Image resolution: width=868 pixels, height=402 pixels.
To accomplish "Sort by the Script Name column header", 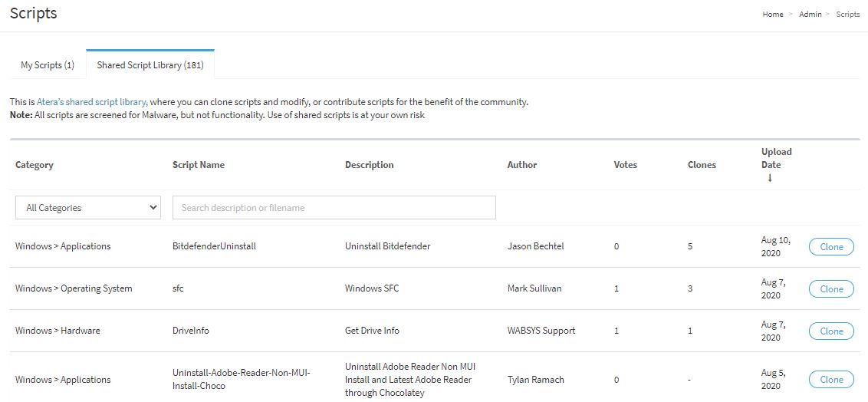I will 198,165.
